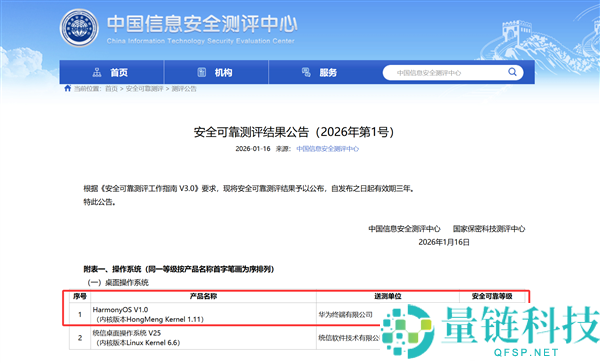
Task: Click row number 1 cell
Action: pos(80,314)
